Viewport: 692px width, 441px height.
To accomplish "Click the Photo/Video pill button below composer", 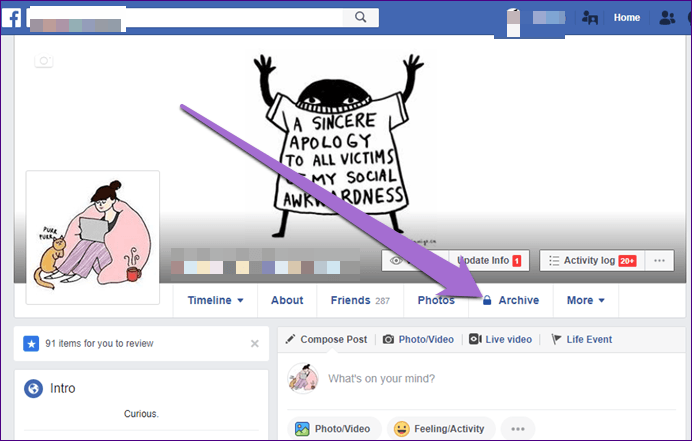I will tap(334, 429).
